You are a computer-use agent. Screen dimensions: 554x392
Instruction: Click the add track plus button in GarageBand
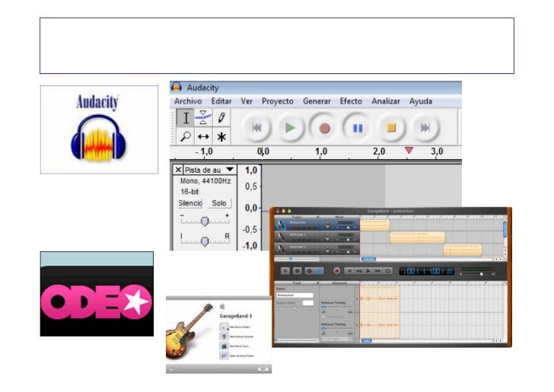[x=285, y=271]
